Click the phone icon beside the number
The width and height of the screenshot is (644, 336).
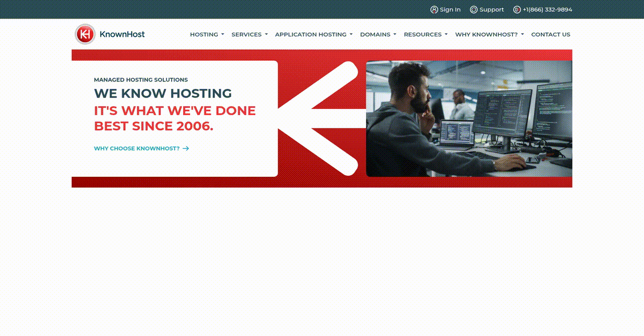click(517, 10)
